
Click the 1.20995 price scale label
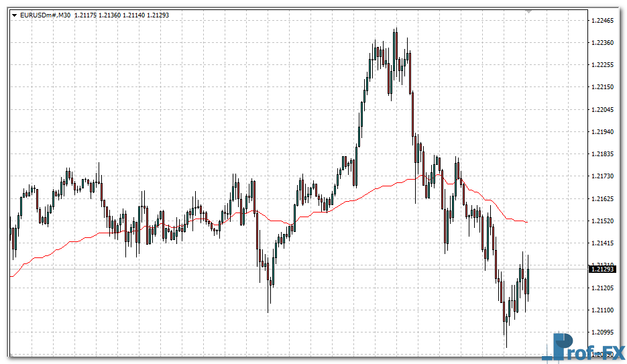(603, 332)
